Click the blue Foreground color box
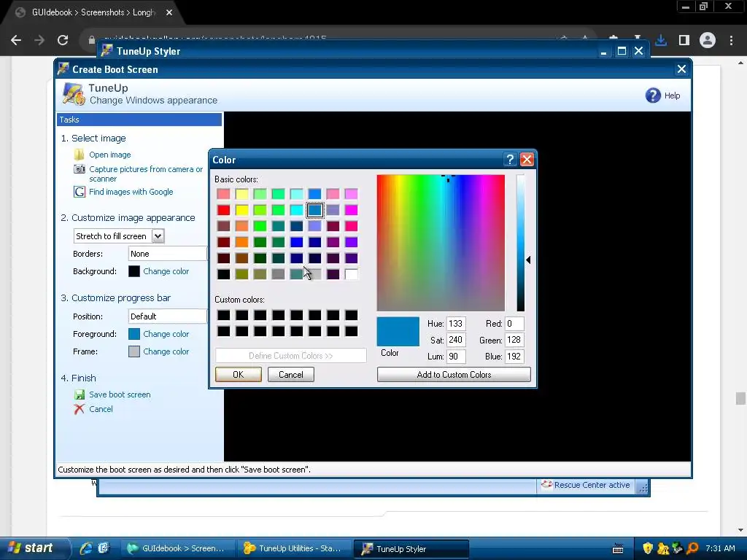The width and height of the screenshot is (747, 560). (134, 334)
